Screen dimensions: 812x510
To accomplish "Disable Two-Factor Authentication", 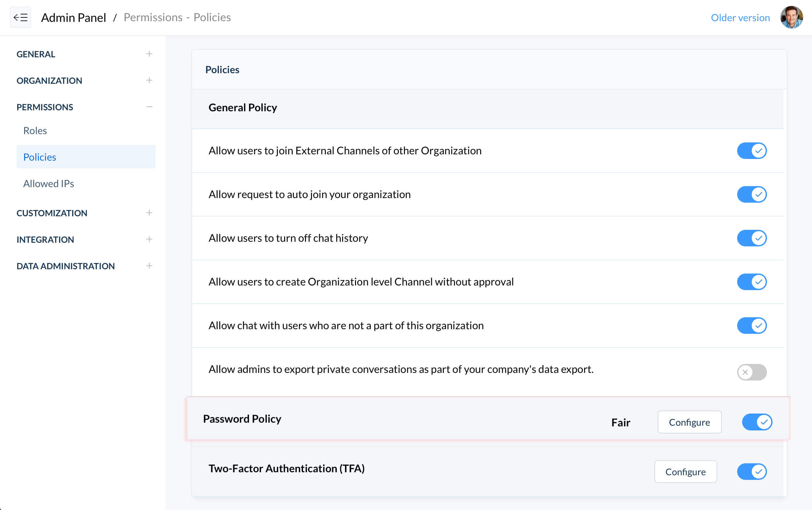I will coord(752,472).
